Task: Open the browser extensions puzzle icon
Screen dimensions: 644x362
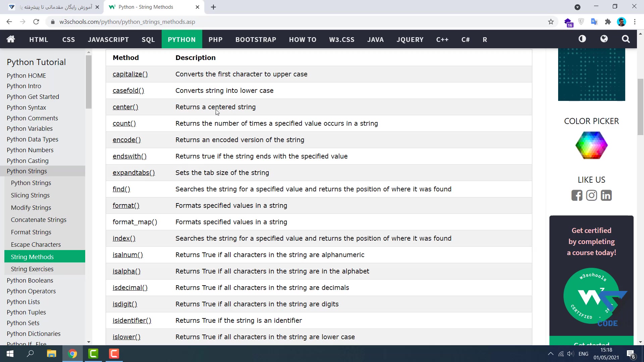Action: point(608,22)
